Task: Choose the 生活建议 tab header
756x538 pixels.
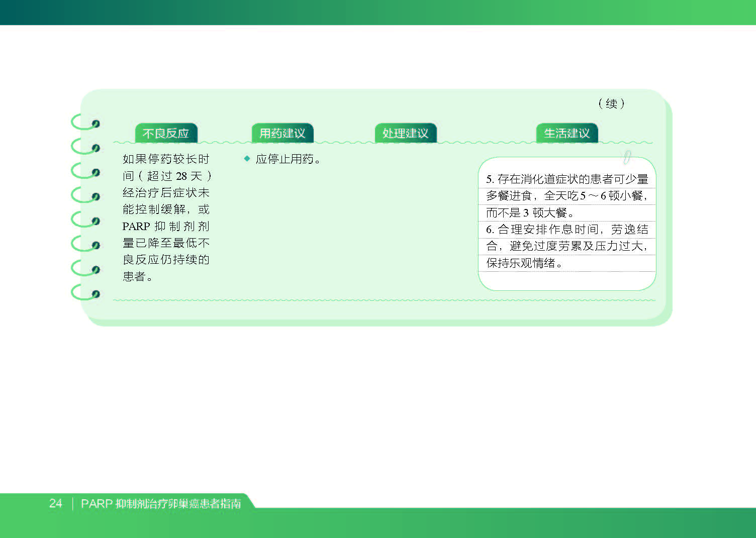Action: click(566, 133)
